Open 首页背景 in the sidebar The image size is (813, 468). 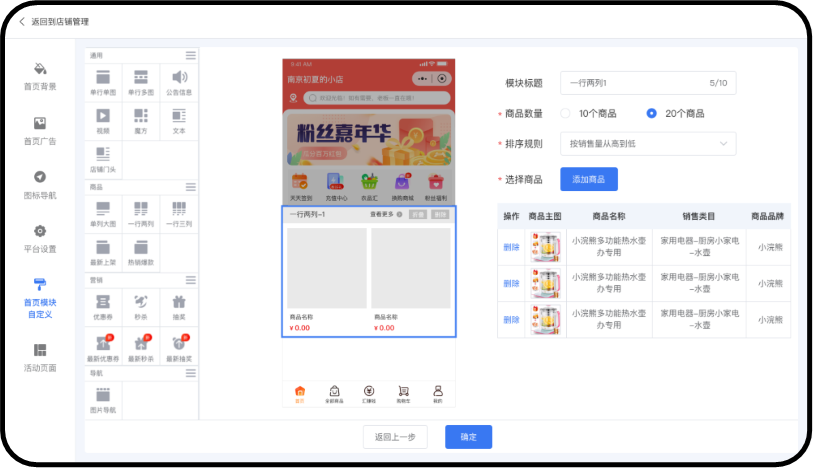point(40,75)
